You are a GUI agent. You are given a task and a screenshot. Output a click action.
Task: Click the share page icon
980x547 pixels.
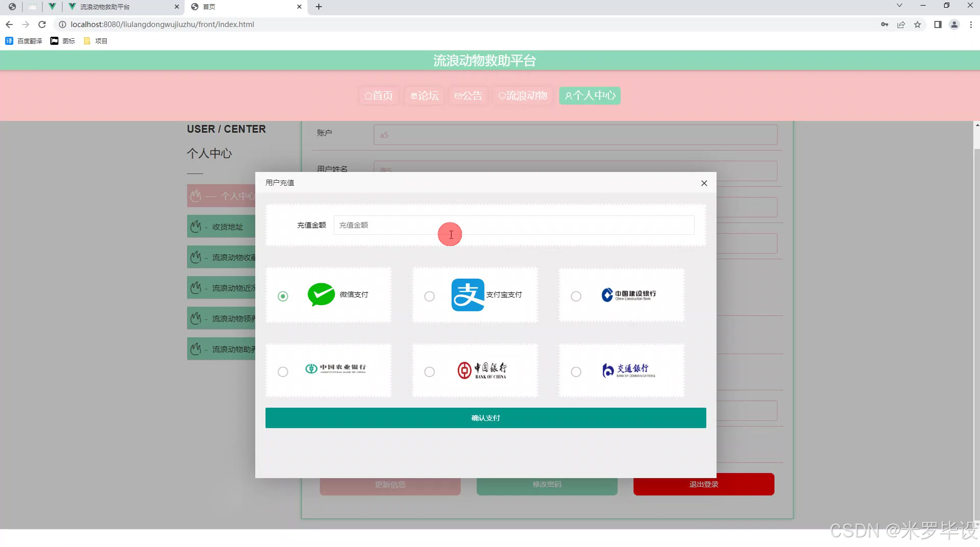[901, 24]
